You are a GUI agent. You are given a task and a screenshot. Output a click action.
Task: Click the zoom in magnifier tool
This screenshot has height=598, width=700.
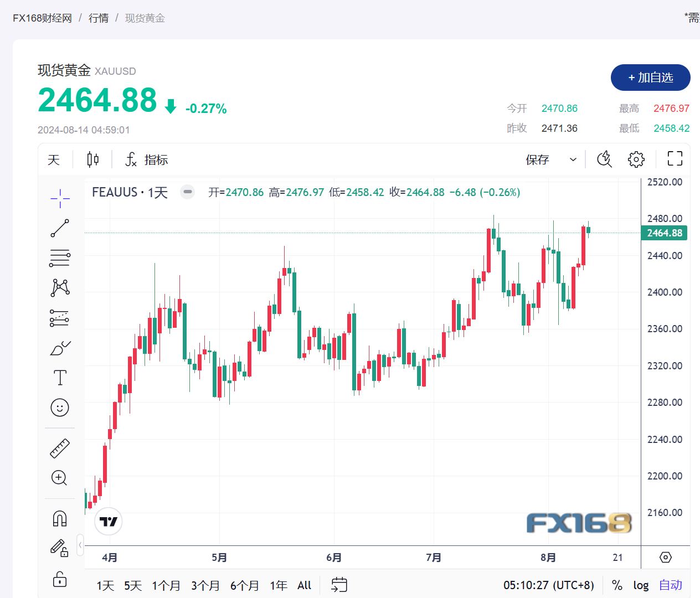point(60,478)
